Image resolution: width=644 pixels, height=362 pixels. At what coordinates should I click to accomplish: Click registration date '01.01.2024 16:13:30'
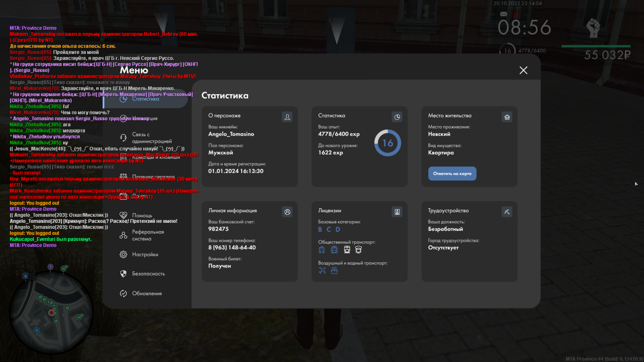coord(236,171)
